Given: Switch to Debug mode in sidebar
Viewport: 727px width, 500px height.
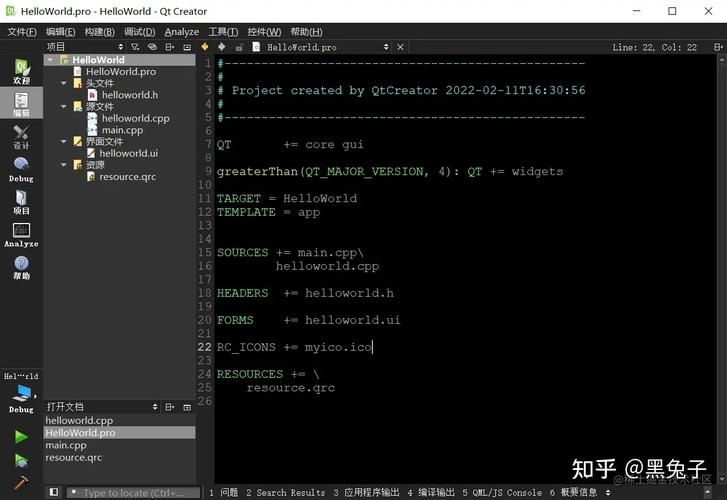Looking at the screenshot, I should [21, 169].
